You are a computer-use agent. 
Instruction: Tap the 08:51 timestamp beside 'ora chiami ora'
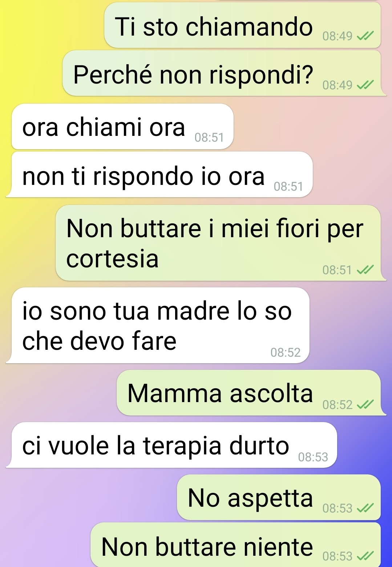(209, 137)
